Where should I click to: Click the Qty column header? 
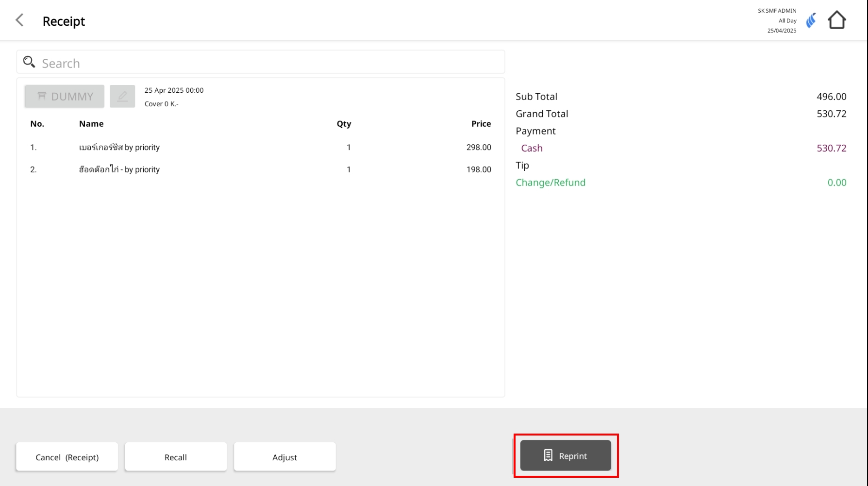(x=344, y=124)
